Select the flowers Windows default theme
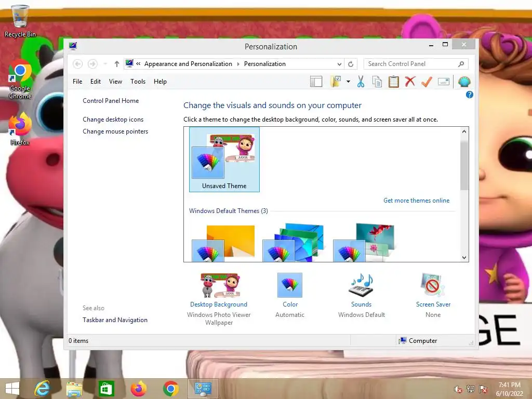532x399 pixels. pos(364,243)
